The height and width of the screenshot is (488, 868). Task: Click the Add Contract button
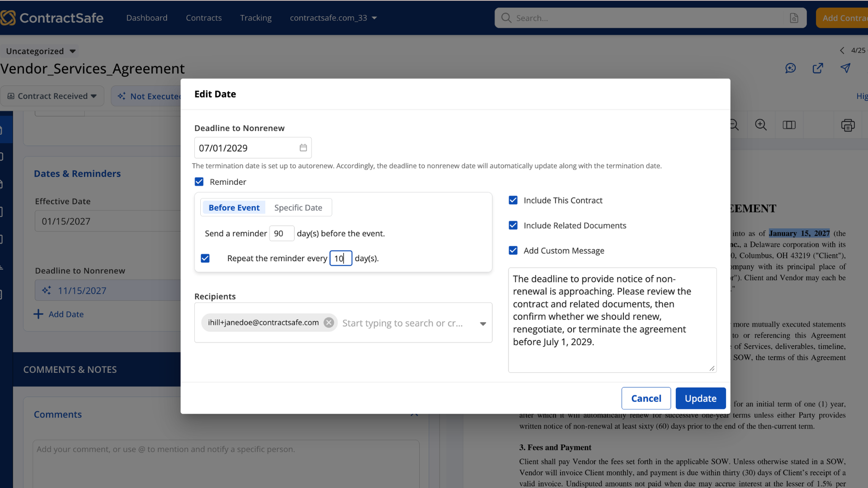842,18
